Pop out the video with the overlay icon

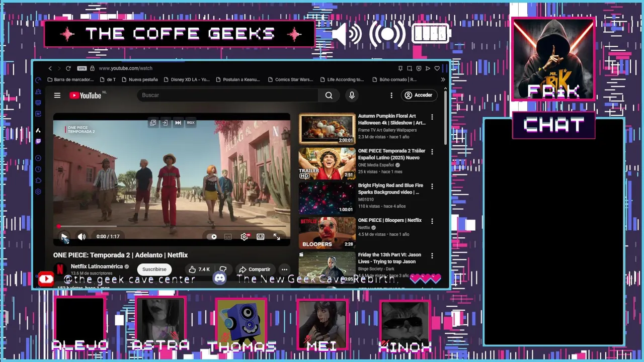153,123
